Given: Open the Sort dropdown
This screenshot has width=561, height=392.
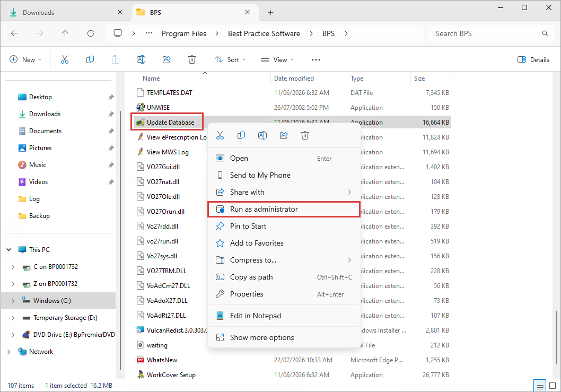Looking at the screenshot, I should pyautogui.click(x=230, y=59).
